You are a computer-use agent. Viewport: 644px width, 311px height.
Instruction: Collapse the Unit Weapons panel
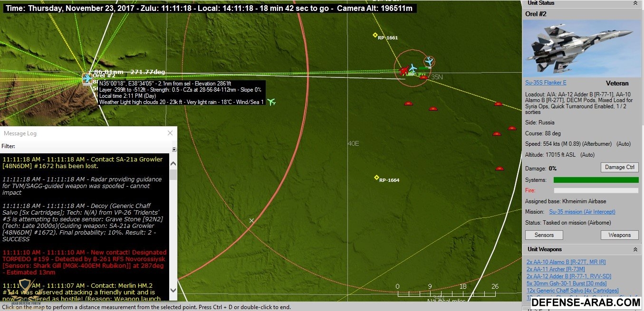635,249
